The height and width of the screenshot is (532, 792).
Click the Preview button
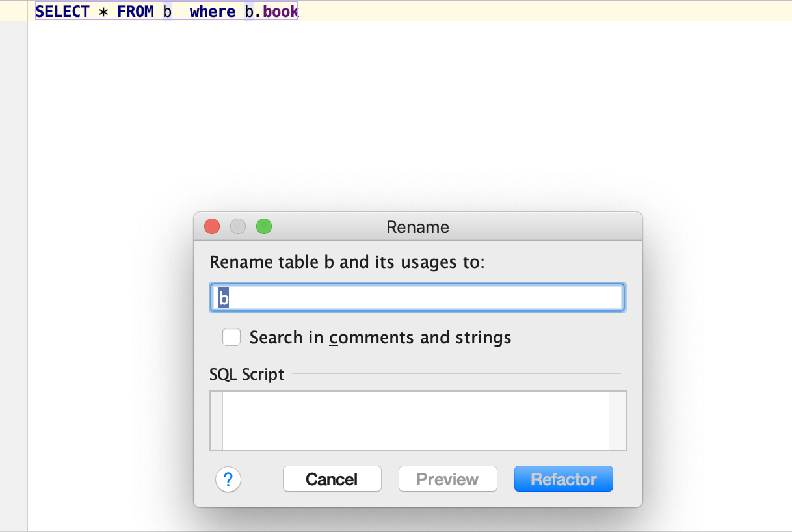pyautogui.click(x=447, y=479)
